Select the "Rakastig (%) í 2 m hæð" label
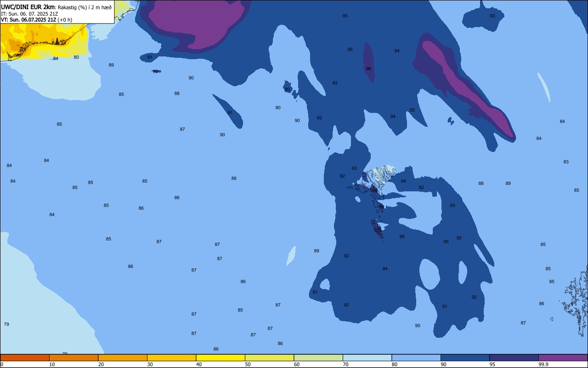 coord(85,7)
